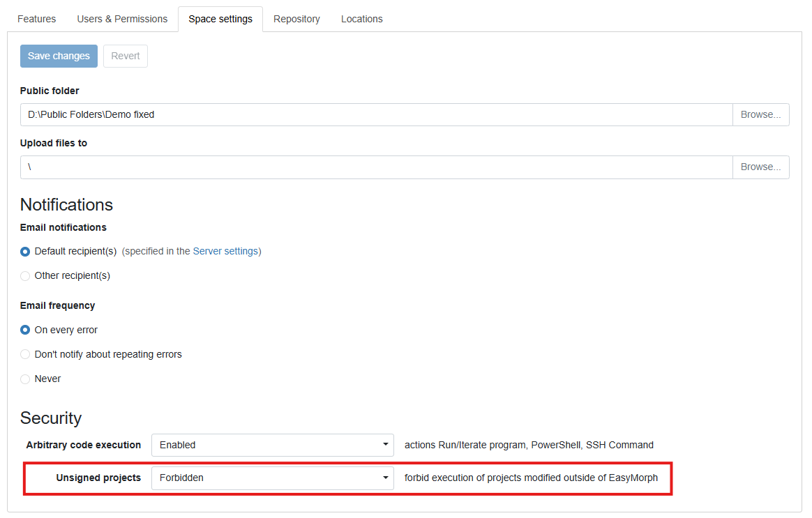Expand the Arbitrary code execution dropdown
The width and height of the screenshot is (812, 518).
point(272,445)
